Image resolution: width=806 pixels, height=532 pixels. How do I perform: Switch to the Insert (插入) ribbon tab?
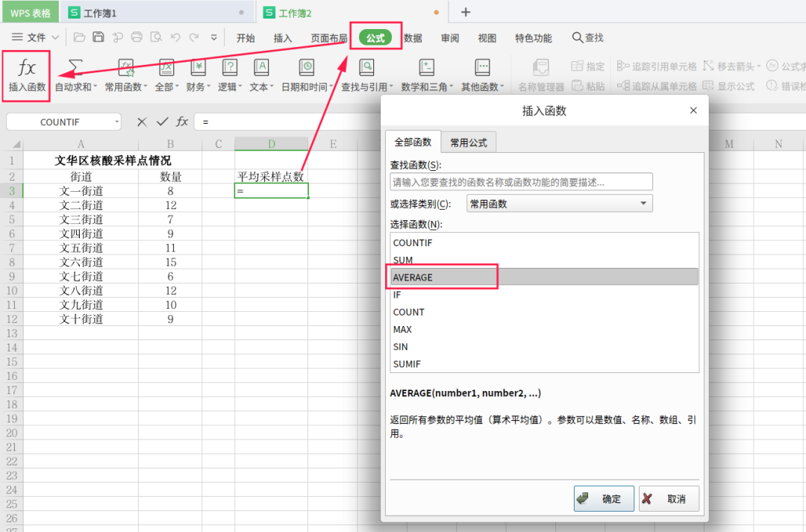coord(282,38)
